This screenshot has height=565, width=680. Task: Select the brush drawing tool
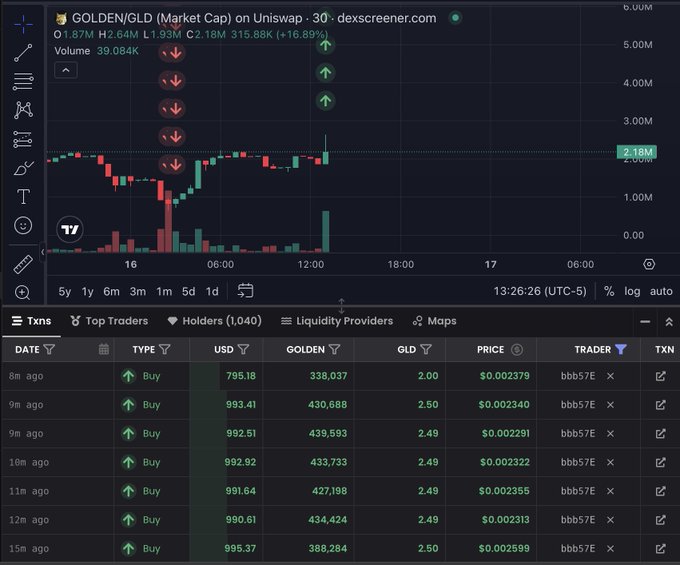(23, 168)
